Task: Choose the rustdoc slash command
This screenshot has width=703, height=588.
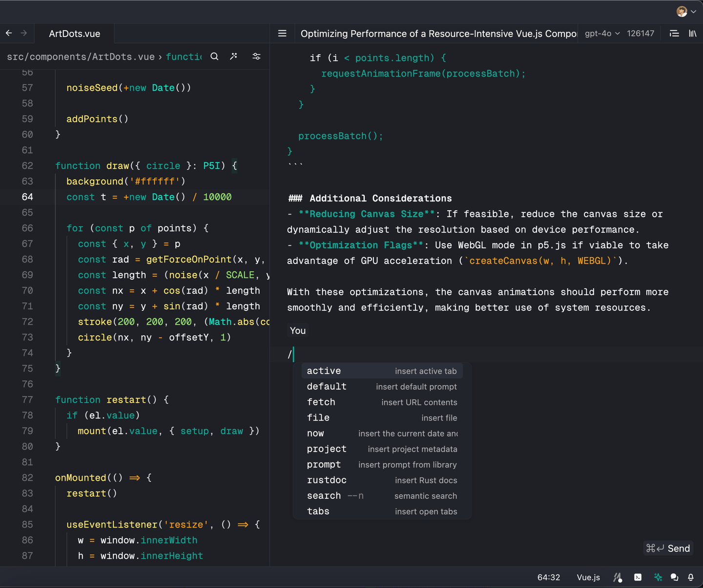Action: click(x=382, y=480)
